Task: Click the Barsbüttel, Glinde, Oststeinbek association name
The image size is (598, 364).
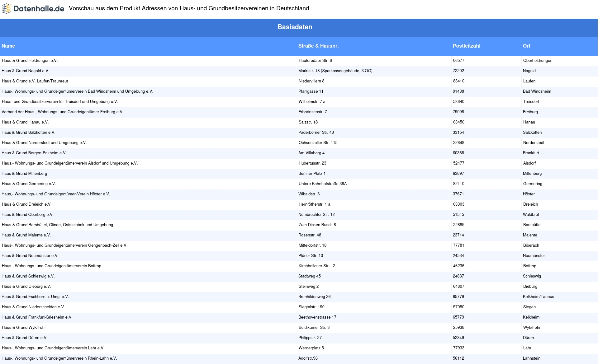Action: coord(57,225)
